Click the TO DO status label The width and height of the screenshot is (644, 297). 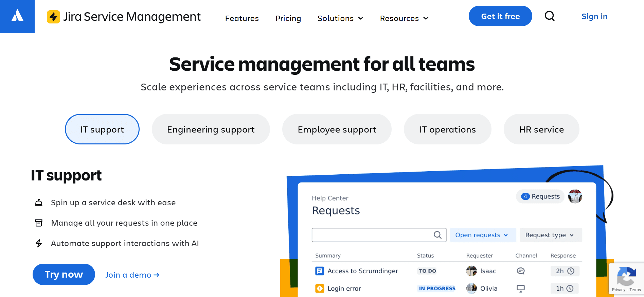coord(427,271)
